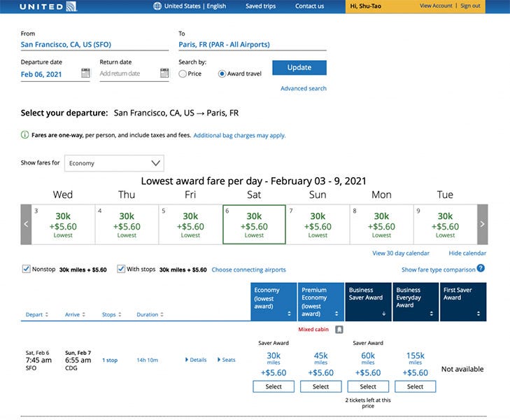Click the 7:45 am SFO departure time
Viewport: 510px width, 420px height.
(x=38, y=360)
